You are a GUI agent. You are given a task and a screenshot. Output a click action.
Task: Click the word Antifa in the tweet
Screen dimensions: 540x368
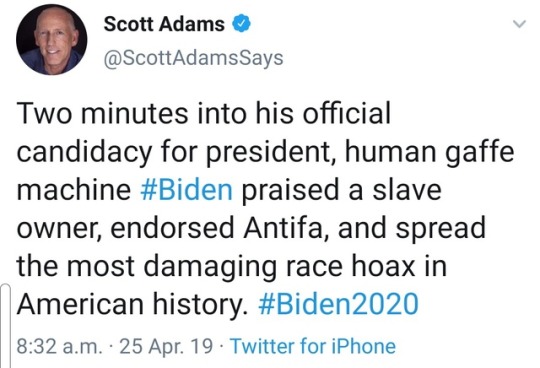285,228
